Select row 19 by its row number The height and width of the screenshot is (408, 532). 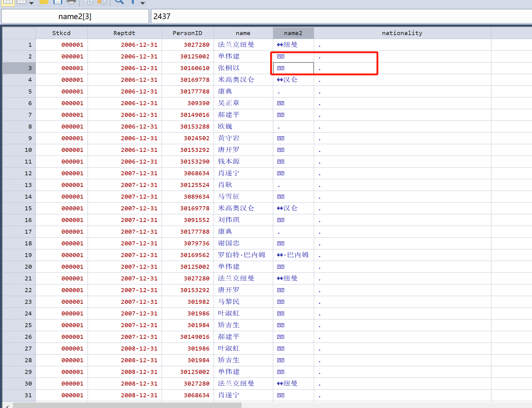pos(19,255)
